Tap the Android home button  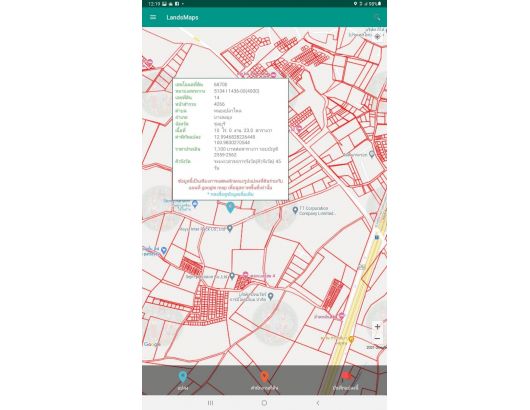pyautogui.click(x=264, y=403)
